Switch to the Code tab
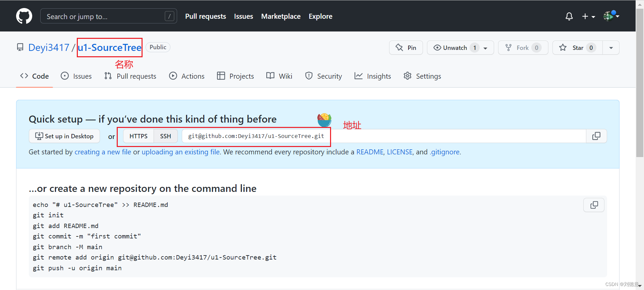644x290 pixels. (x=35, y=76)
